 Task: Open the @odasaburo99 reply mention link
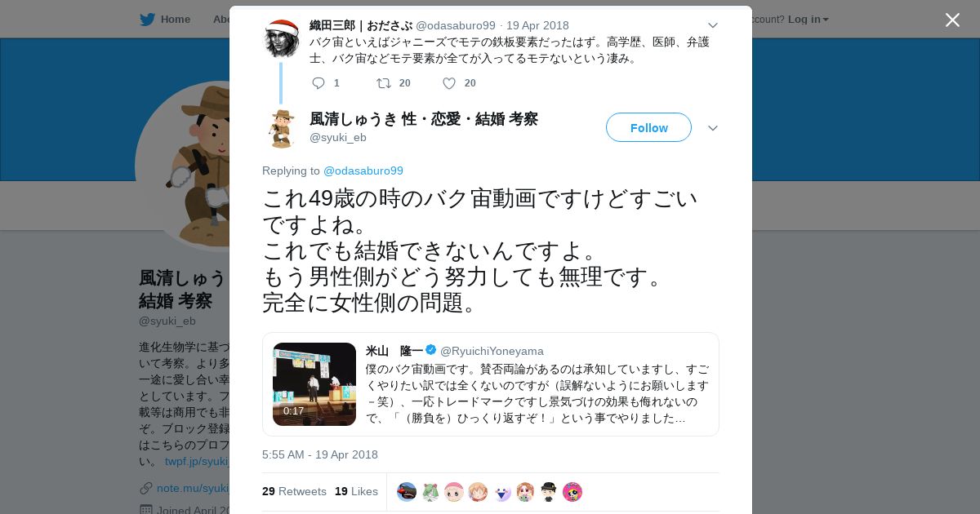363,171
